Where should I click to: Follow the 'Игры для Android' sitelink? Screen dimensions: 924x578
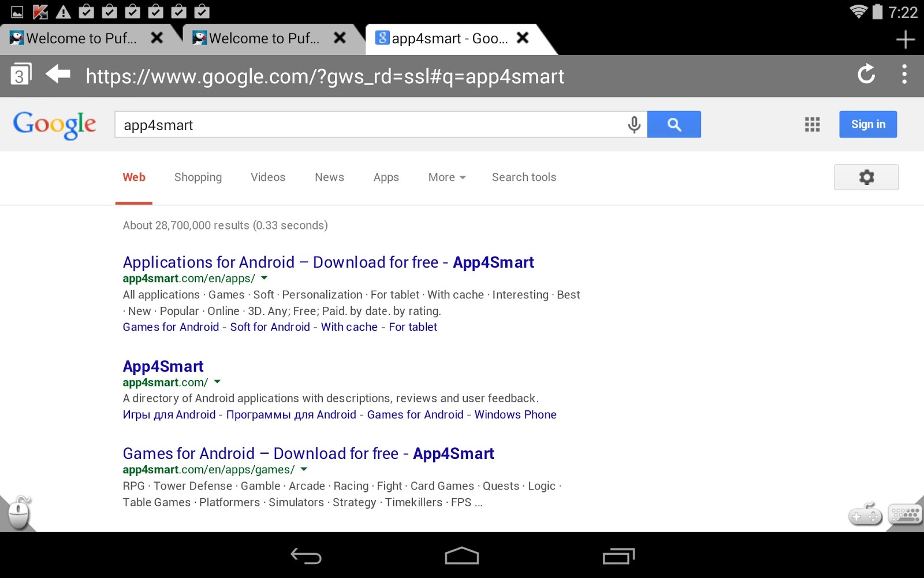tap(169, 415)
